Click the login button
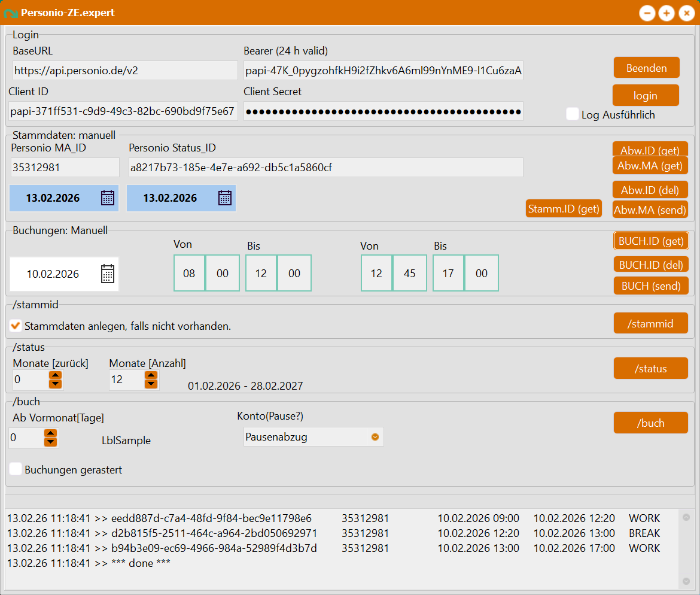Image resolution: width=700 pixels, height=595 pixels. point(645,96)
